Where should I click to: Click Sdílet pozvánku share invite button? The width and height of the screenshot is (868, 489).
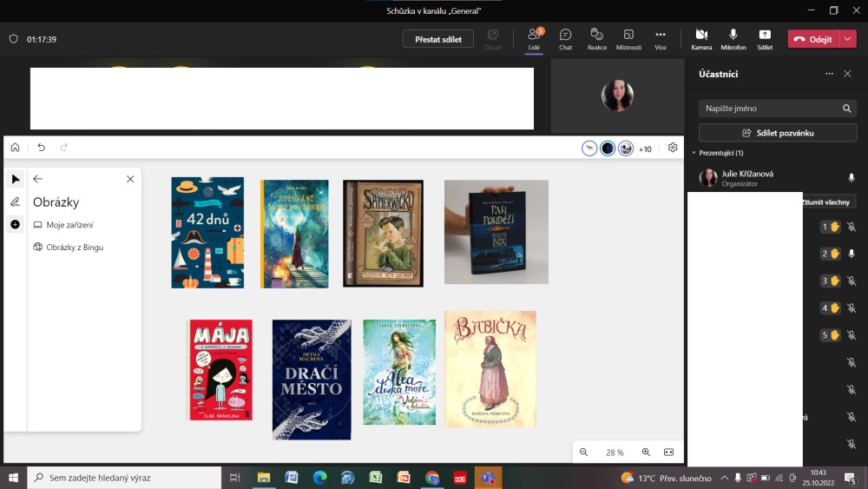pos(777,133)
